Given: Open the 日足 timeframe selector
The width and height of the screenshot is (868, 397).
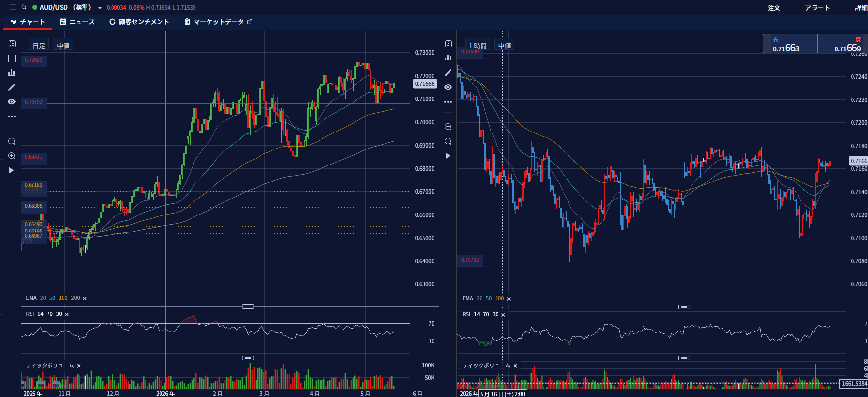Looking at the screenshot, I should click(x=39, y=45).
